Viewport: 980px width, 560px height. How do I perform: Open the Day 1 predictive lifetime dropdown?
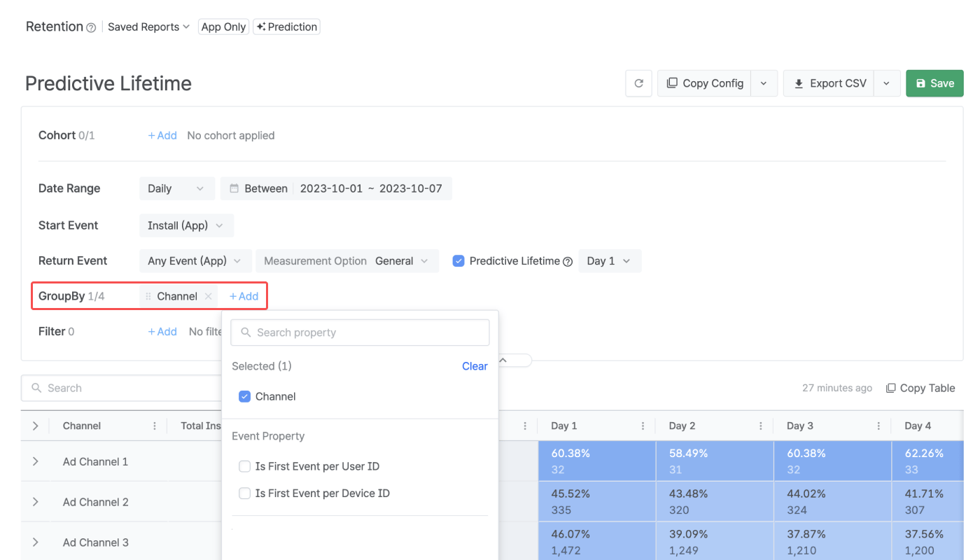click(610, 261)
